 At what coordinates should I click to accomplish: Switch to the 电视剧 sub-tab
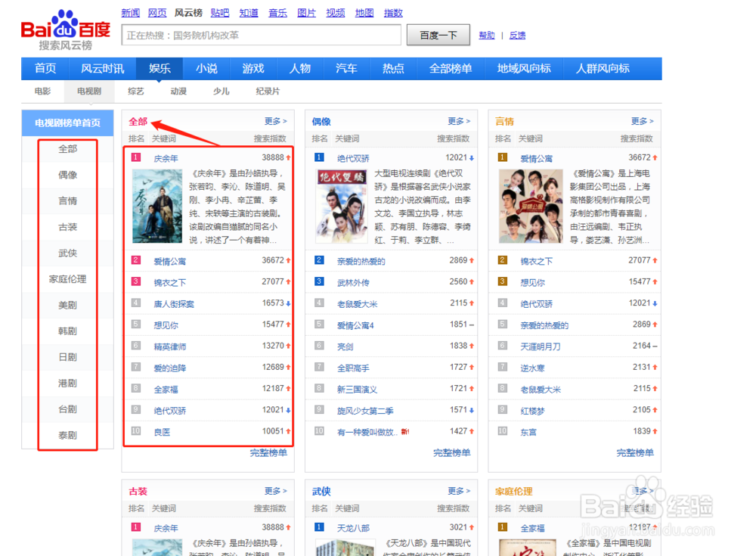(x=89, y=92)
